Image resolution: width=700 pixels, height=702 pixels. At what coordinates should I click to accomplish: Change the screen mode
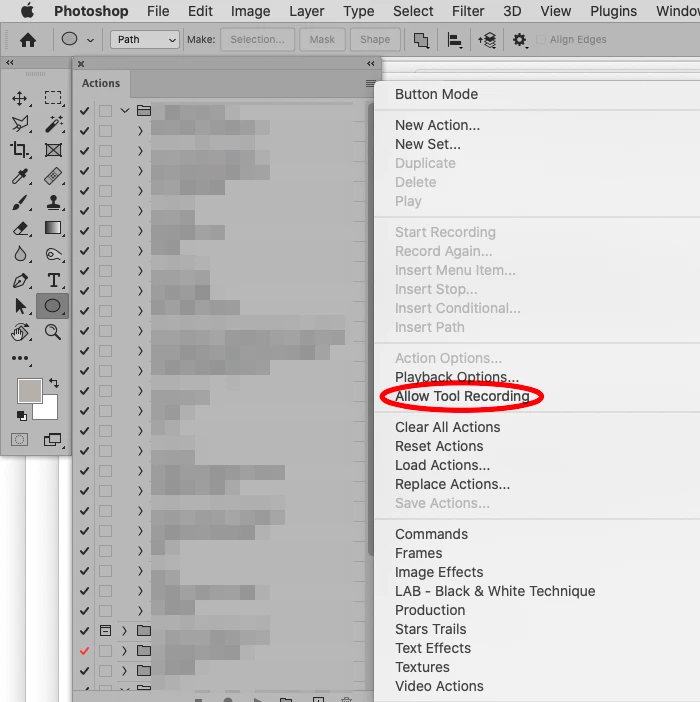coord(53,440)
